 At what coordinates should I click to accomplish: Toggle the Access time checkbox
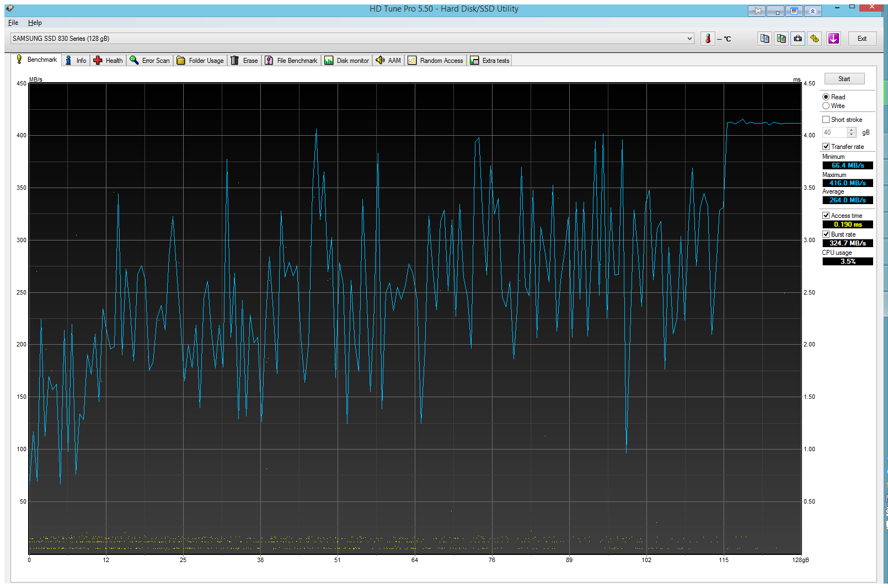click(x=826, y=216)
